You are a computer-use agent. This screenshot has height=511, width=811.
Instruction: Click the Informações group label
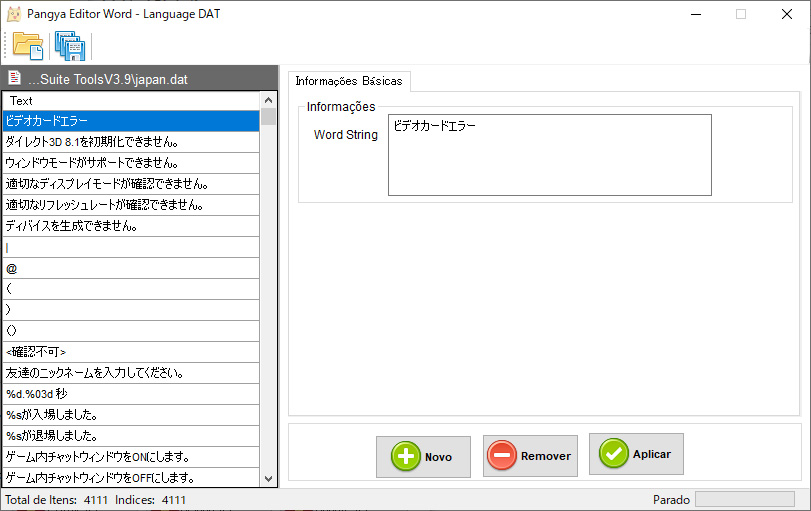[x=341, y=107]
